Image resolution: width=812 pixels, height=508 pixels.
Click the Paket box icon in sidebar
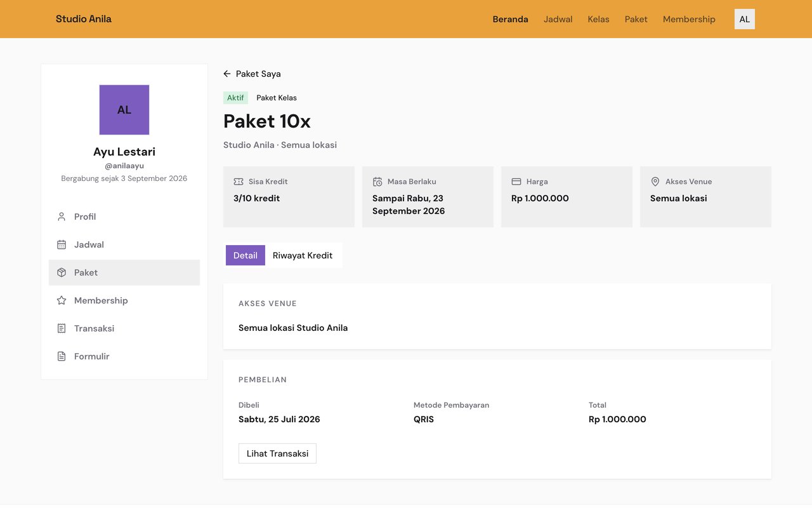click(x=62, y=272)
